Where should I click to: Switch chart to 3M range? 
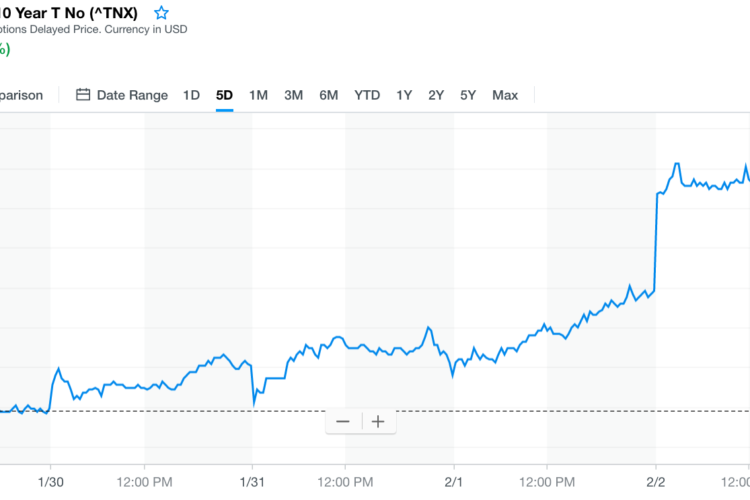pyautogui.click(x=293, y=95)
